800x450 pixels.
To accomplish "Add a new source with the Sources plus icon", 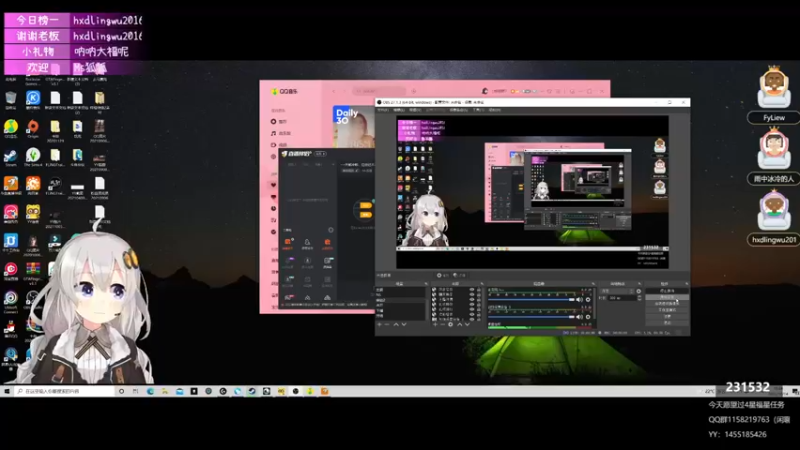I will tap(435, 324).
